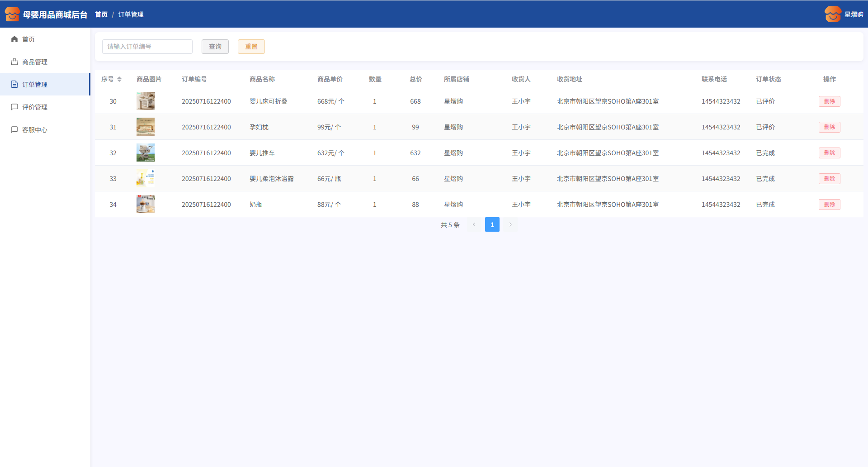The width and height of the screenshot is (868, 467).
Task: Click 首页 breadcrumb link in header
Action: [x=101, y=14]
